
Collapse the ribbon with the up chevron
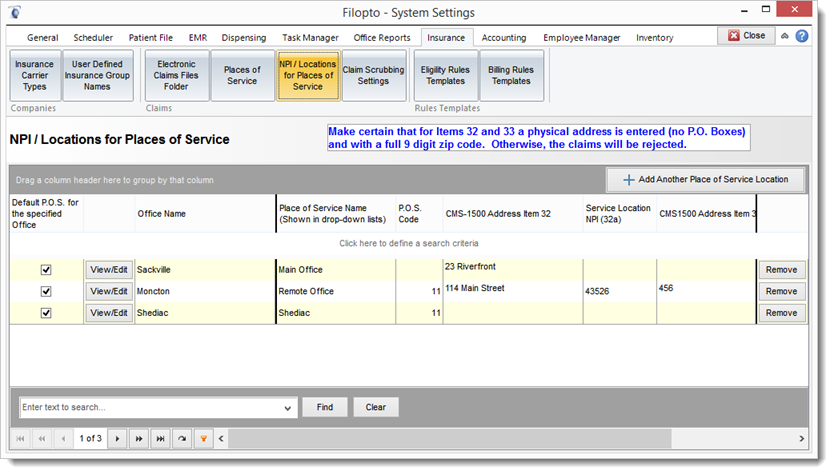tap(785, 36)
